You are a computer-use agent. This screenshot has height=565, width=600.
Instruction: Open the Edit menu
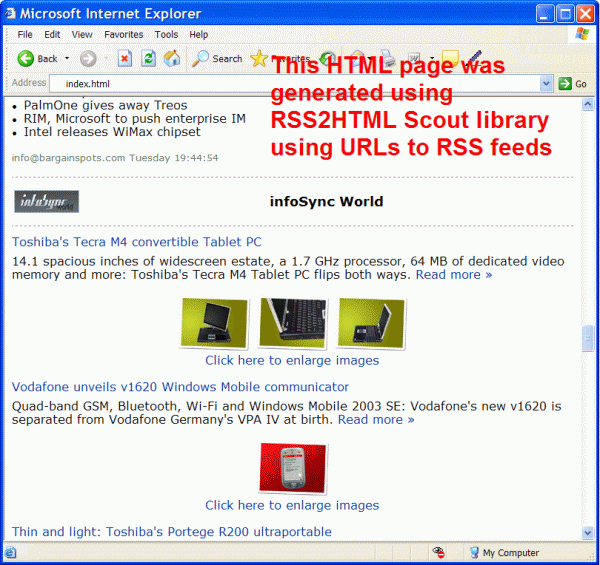[52, 34]
